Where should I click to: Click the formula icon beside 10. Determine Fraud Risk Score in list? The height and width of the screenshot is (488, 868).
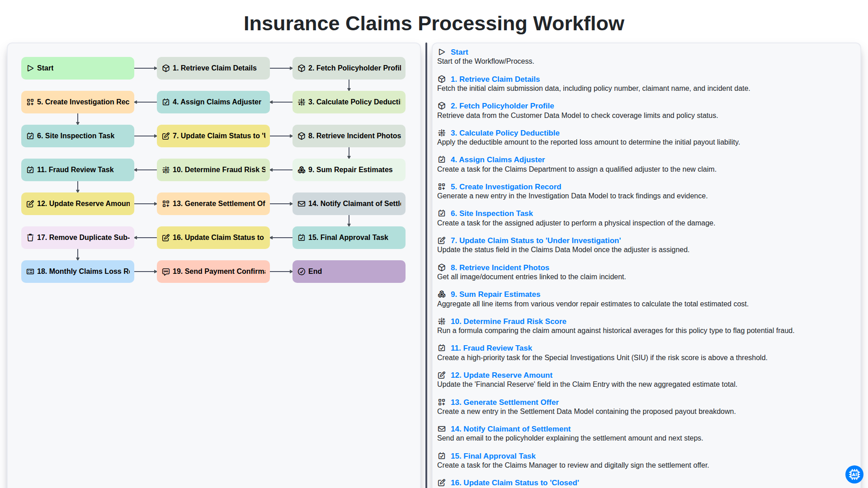click(x=442, y=321)
